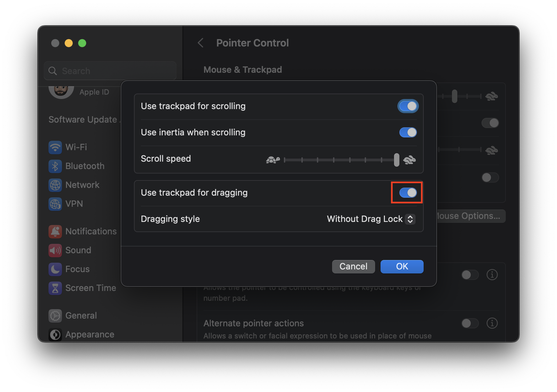This screenshot has width=557, height=392.
Task: Open VPN settings in sidebar
Action: (74, 204)
